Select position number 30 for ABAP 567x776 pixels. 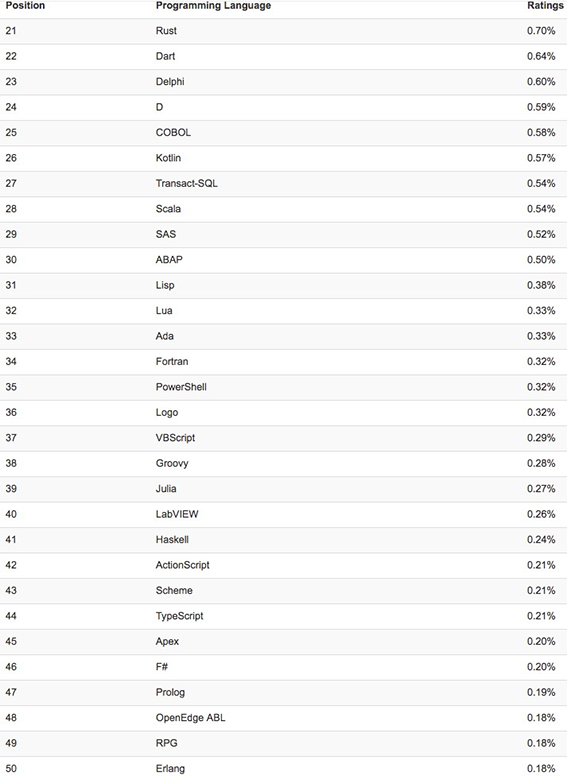tap(11, 260)
